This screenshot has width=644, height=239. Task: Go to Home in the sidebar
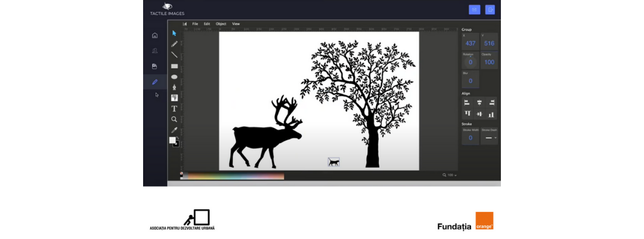(155, 35)
